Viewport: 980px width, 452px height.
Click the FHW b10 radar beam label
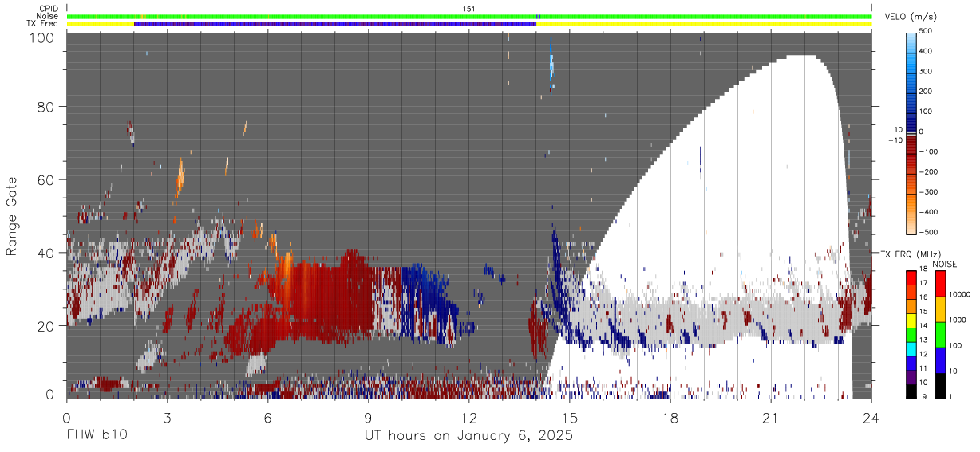97,436
